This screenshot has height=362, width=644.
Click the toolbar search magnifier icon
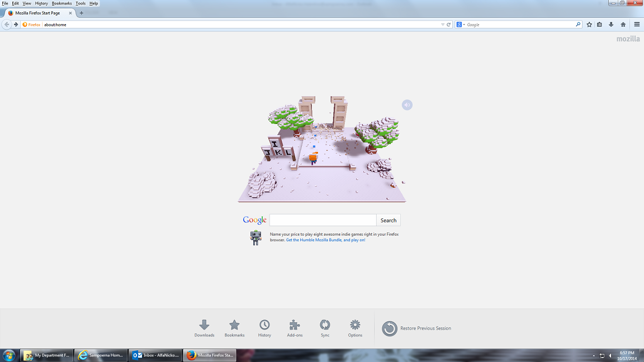[x=578, y=25]
